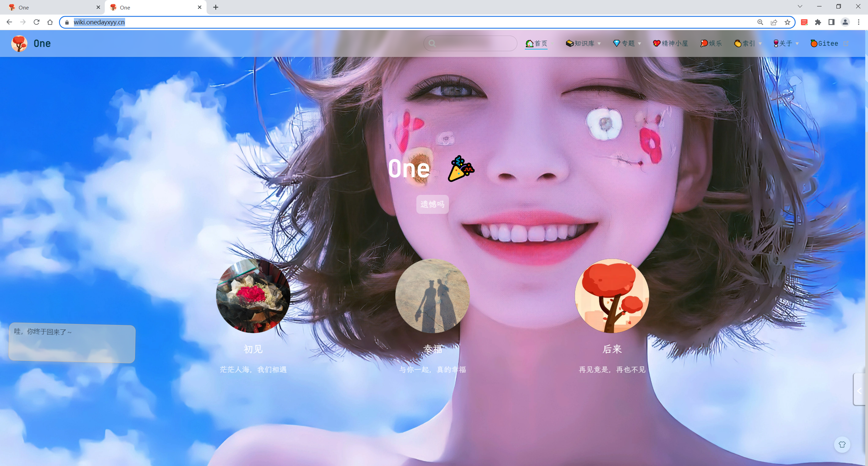Click the 遗憾吗 button
The height and width of the screenshot is (466, 868).
click(x=432, y=204)
